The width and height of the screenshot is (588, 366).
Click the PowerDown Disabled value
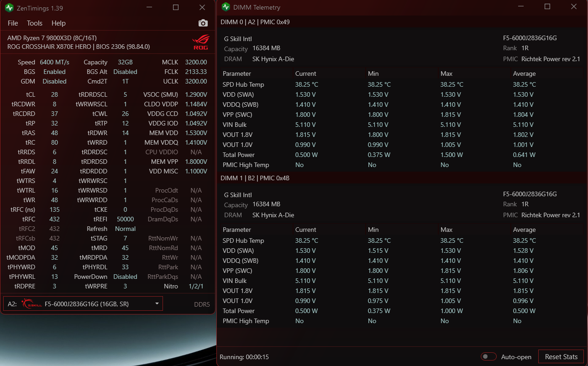[125, 277]
